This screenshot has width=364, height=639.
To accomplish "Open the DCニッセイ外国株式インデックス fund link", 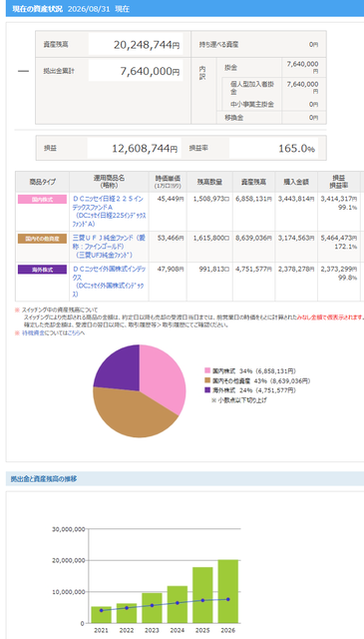I will point(109,281).
